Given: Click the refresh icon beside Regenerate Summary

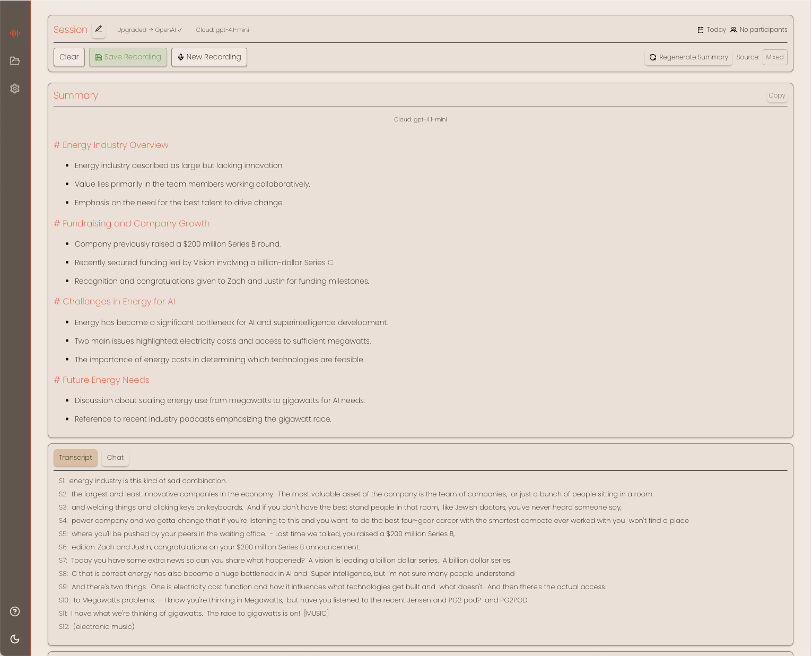Looking at the screenshot, I should coord(653,57).
